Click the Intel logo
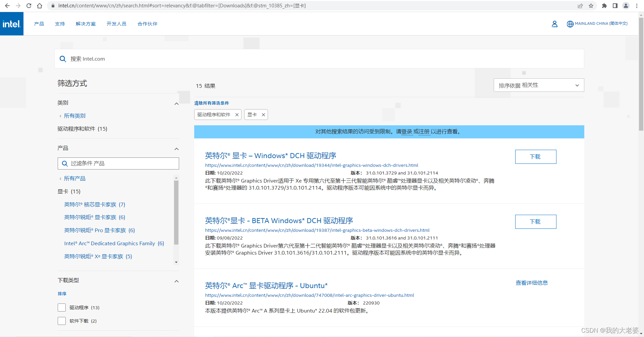Image resolution: width=644 pixels, height=337 pixels. click(12, 24)
